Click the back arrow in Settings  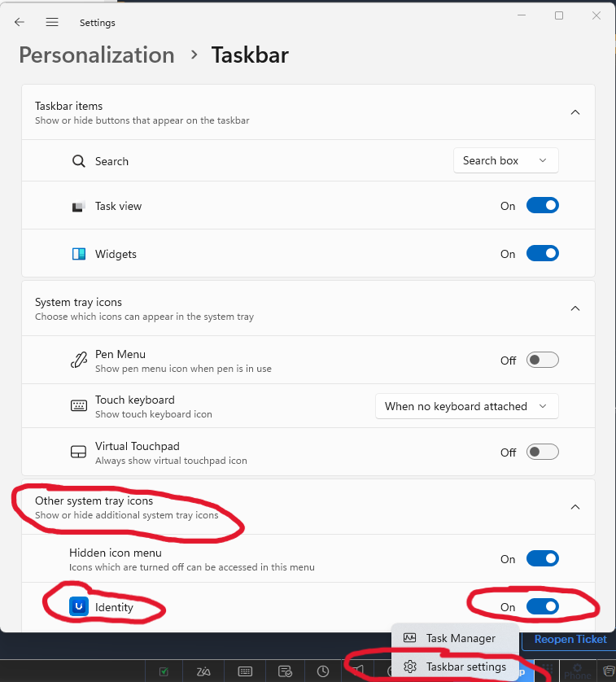point(20,23)
